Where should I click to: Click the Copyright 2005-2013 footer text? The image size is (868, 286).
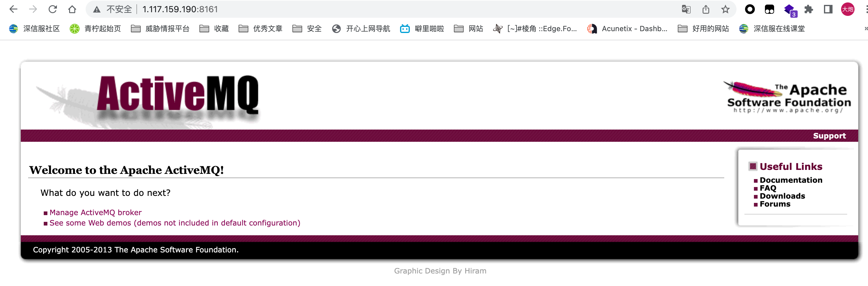click(135, 250)
